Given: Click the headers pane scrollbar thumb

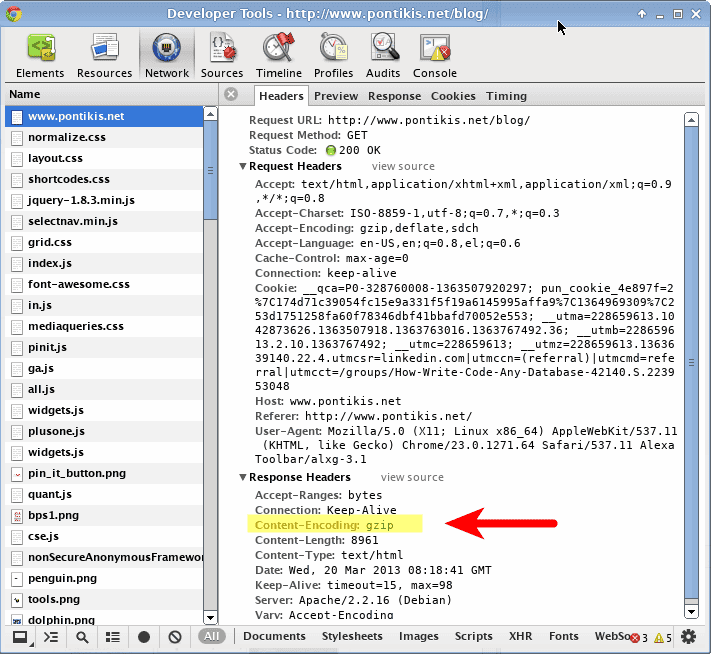Looking at the screenshot, I should [x=691, y=362].
